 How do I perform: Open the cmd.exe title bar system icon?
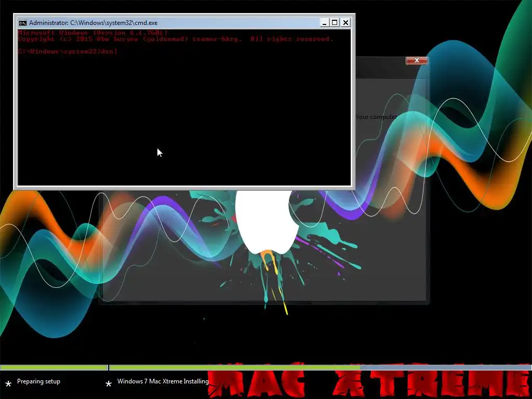click(x=23, y=23)
